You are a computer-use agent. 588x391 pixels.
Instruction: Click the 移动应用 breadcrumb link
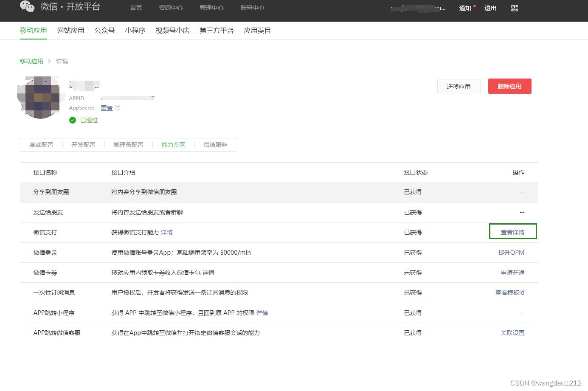point(31,61)
